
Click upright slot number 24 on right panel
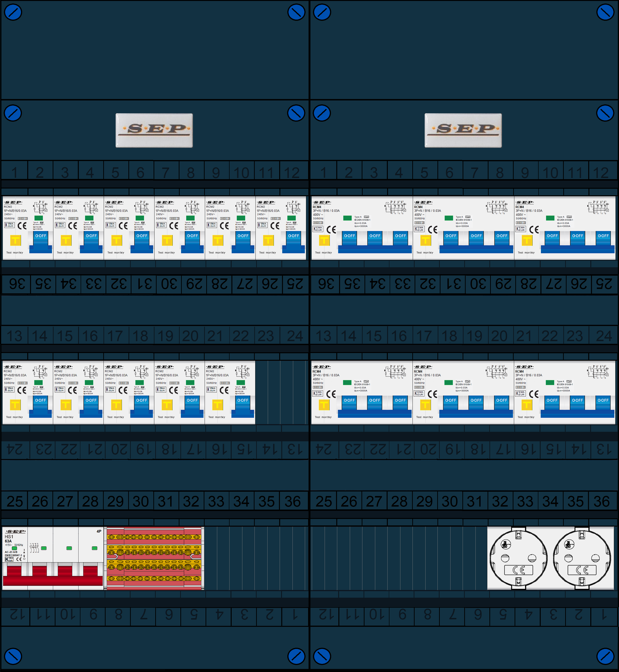tap(604, 336)
